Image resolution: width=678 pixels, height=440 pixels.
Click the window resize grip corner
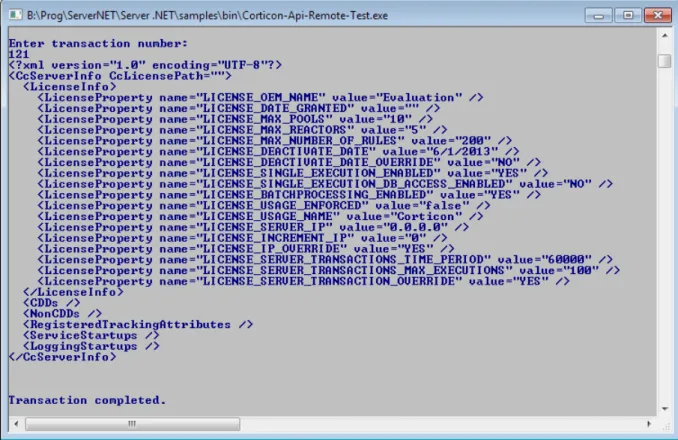[x=666, y=426]
